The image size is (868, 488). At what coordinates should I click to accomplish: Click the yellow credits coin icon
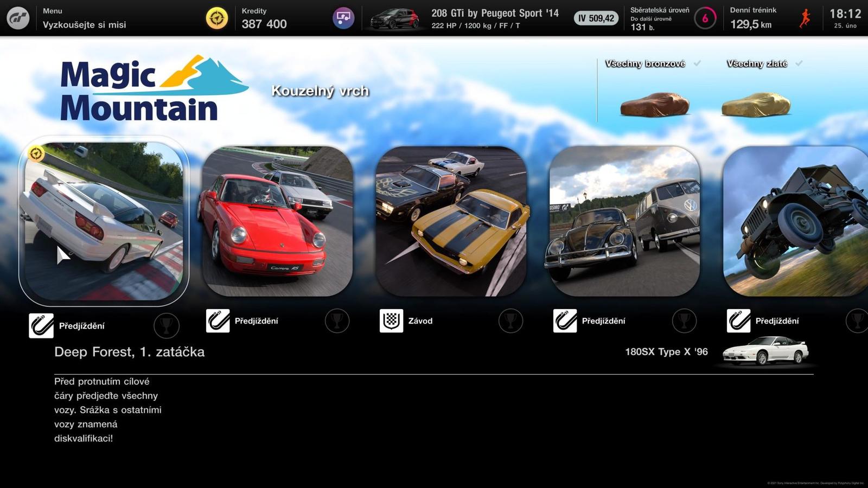(x=217, y=18)
